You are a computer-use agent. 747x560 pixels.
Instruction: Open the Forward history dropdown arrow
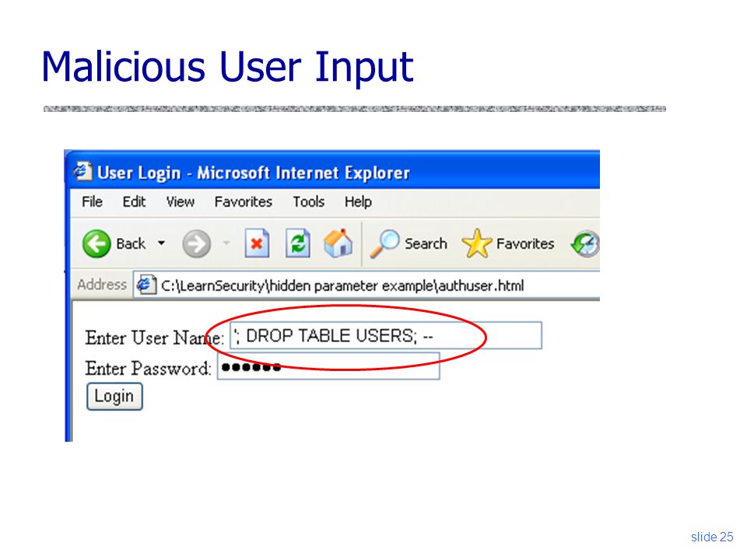pos(226,243)
